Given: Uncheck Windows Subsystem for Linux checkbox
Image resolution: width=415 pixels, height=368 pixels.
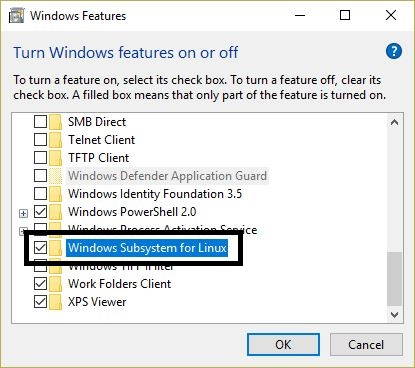Looking at the screenshot, I should click(40, 248).
